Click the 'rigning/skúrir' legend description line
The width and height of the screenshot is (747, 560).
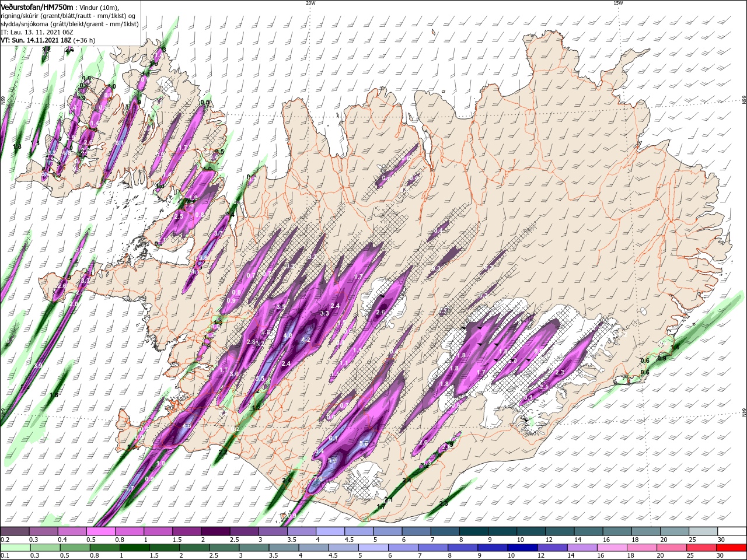pyautogui.click(x=68, y=15)
